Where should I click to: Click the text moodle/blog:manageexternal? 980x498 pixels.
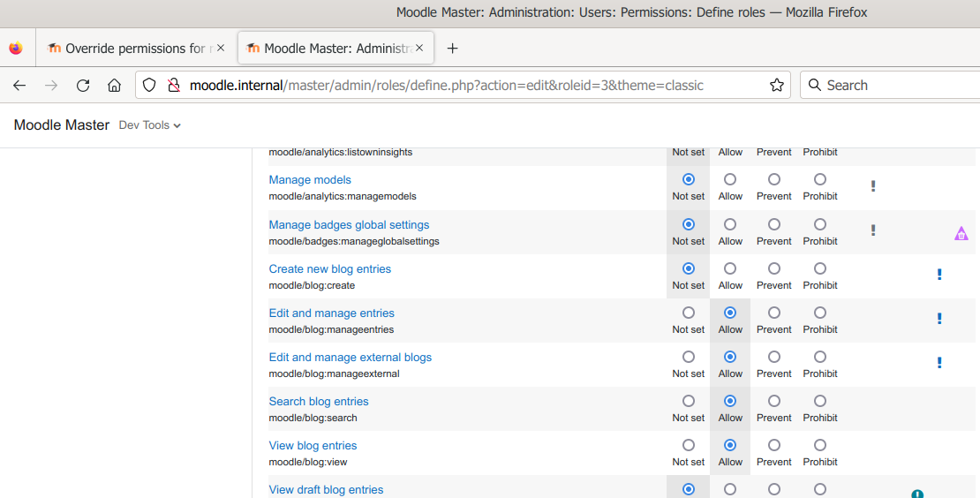coord(334,373)
